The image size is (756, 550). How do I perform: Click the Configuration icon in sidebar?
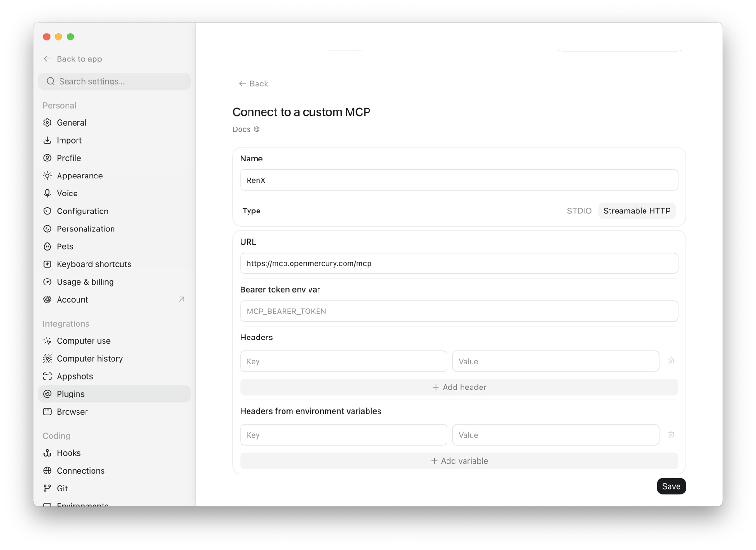[x=47, y=211]
